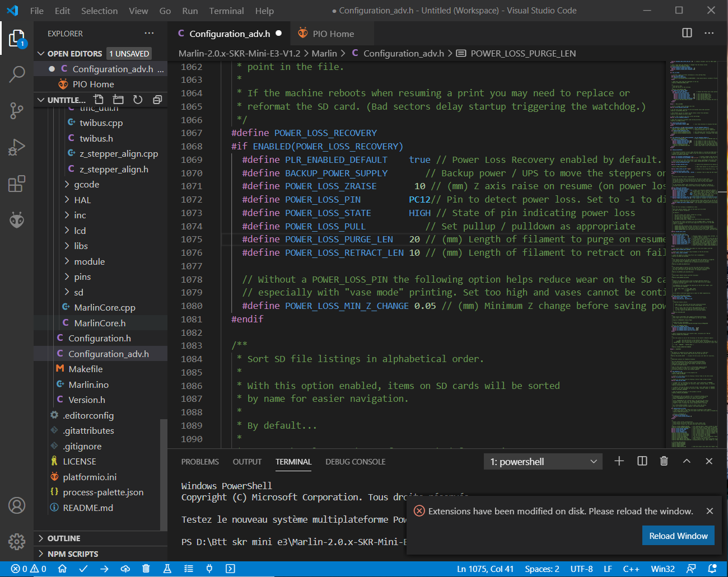Change encoding via UTF-8 status item

point(581,569)
